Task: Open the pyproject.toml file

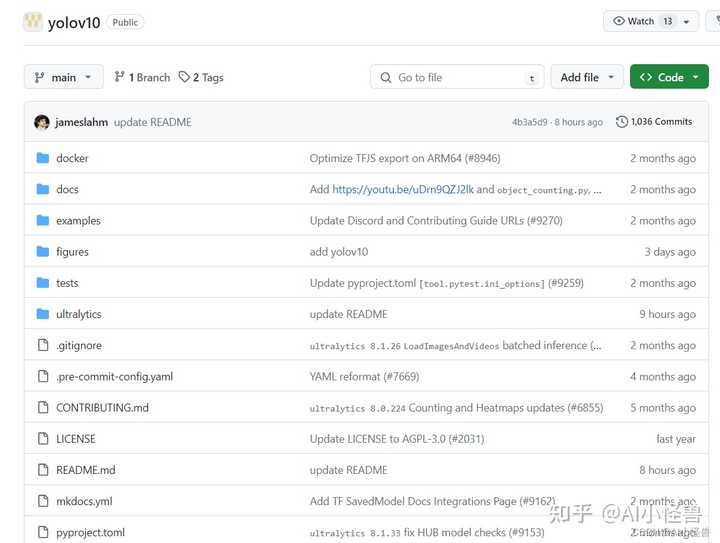Action: [x=90, y=532]
